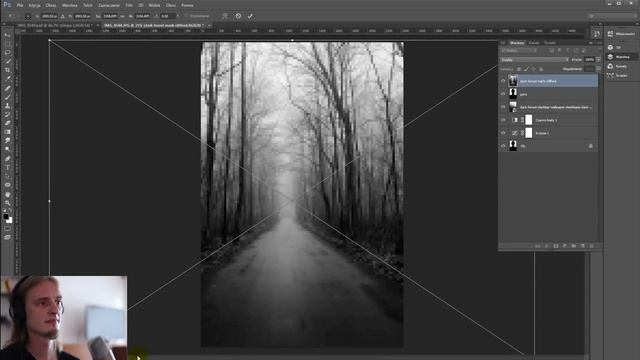Select the Eraser tool
Viewport: 640px width, 360px height.
pos(7,123)
